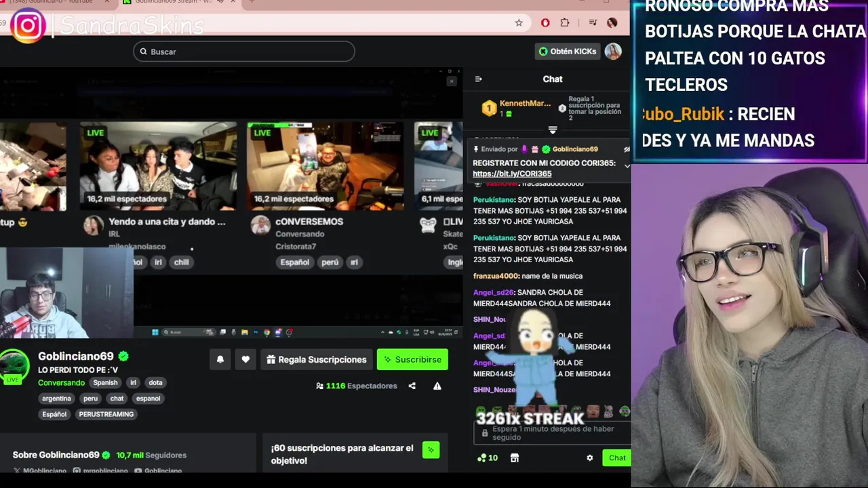Open the red Opera extension icon
Image resolution: width=868 pixels, height=488 pixels.
tap(545, 23)
